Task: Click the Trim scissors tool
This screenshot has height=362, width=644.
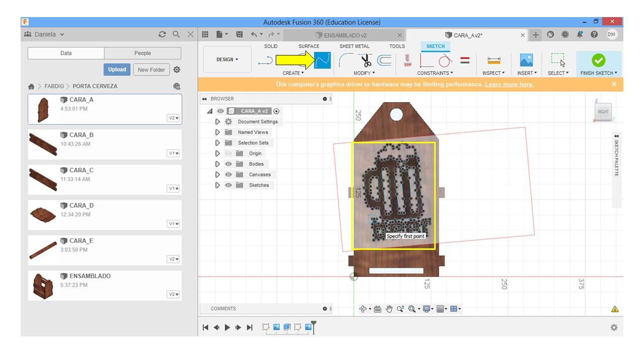Action: (366, 61)
